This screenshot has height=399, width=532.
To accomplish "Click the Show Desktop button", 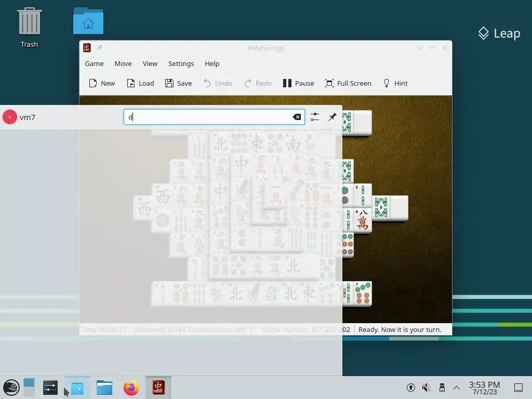I will click(518, 388).
